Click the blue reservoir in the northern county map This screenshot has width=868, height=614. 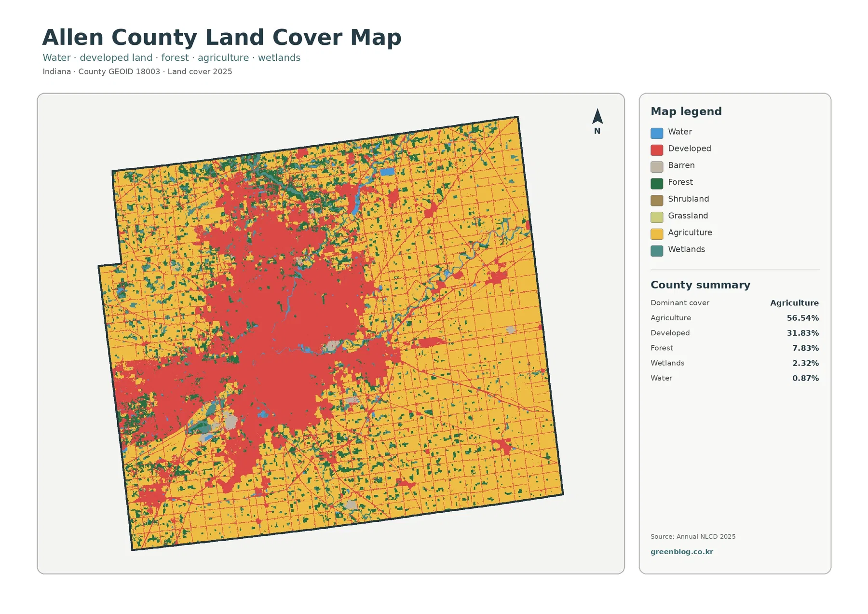(x=387, y=172)
